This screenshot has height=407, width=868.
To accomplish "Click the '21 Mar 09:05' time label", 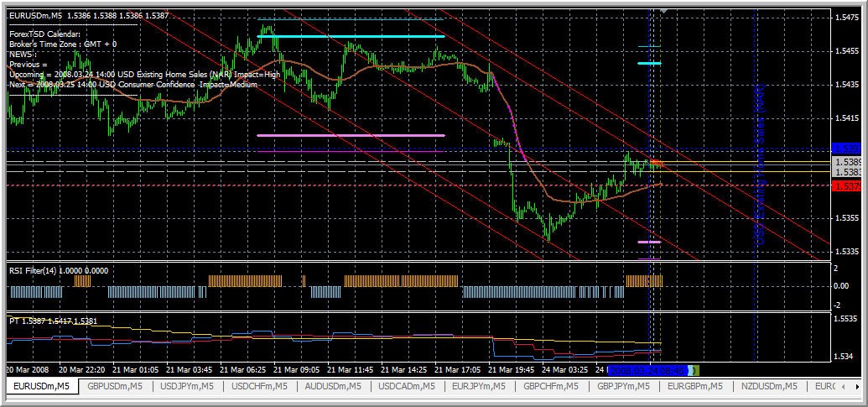I will (x=296, y=369).
